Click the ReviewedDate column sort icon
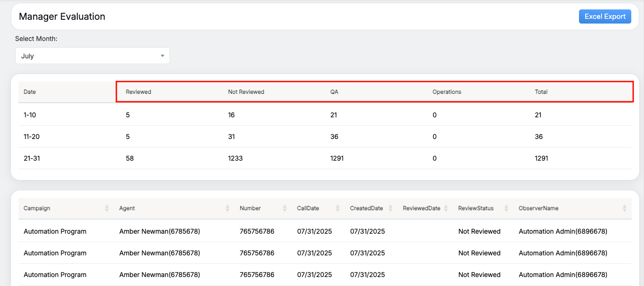Viewport: 644px width, 286px height. pyautogui.click(x=446, y=208)
